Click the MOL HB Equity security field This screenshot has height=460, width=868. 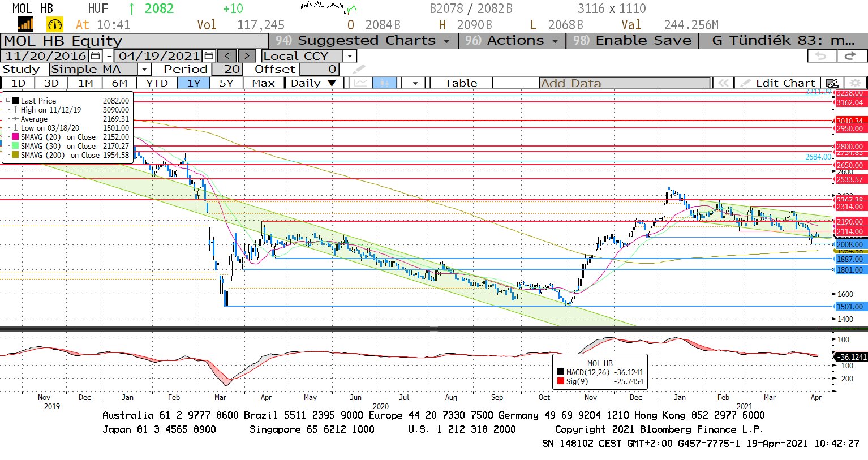coord(134,41)
